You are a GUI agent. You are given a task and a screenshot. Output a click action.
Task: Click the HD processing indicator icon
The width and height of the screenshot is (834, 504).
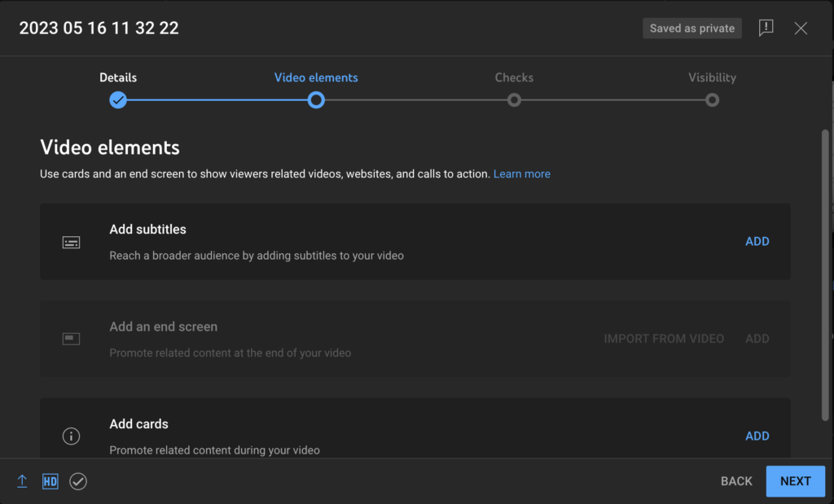[x=50, y=481]
